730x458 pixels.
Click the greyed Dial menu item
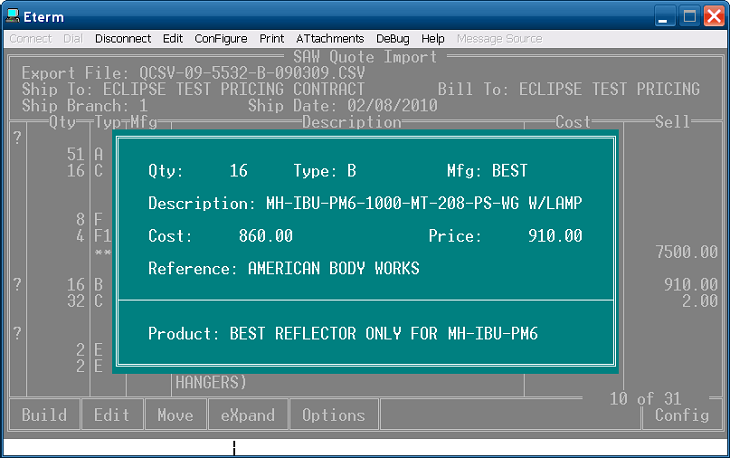(x=73, y=39)
